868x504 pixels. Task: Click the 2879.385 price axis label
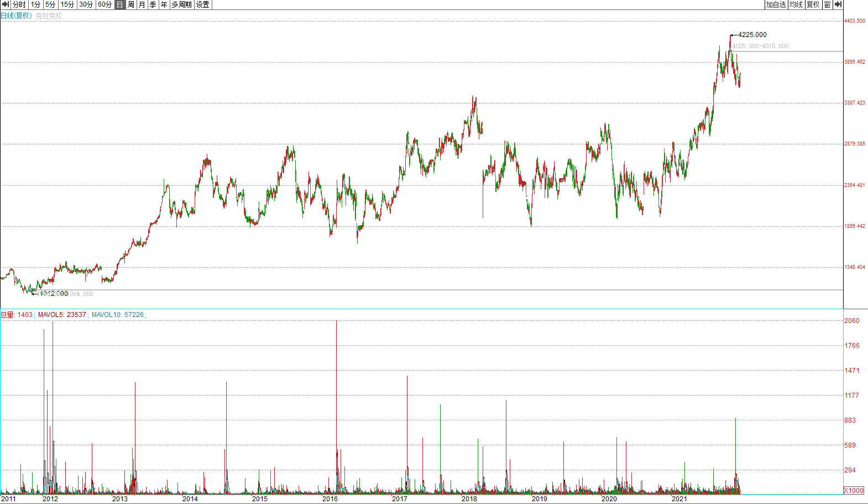pyautogui.click(x=855, y=144)
